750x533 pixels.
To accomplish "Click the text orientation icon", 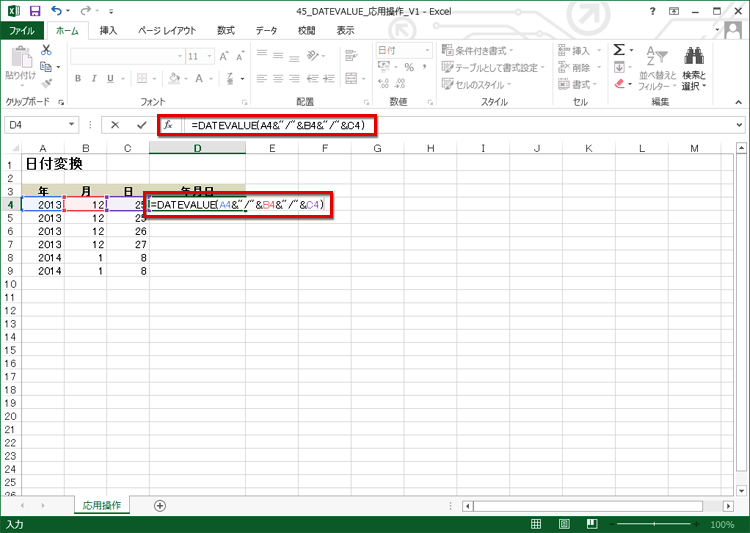I will (x=312, y=56).
